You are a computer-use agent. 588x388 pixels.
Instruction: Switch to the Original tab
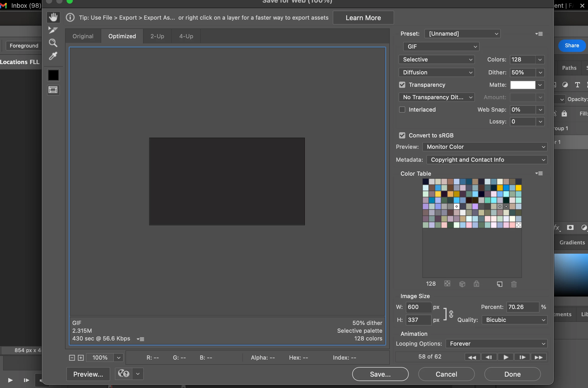coord(83,36)
